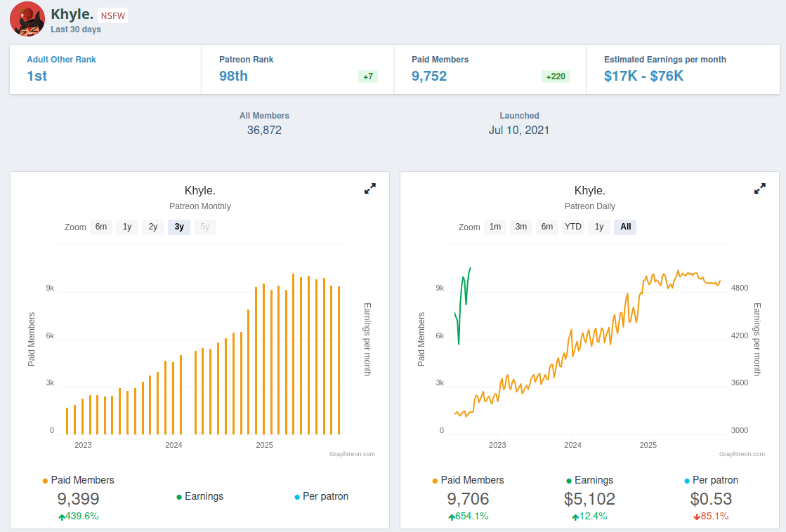786x532 pixels.
Task: Toggle the green Earnings legend in Monthly chart
Action: (x=200, y=496)
